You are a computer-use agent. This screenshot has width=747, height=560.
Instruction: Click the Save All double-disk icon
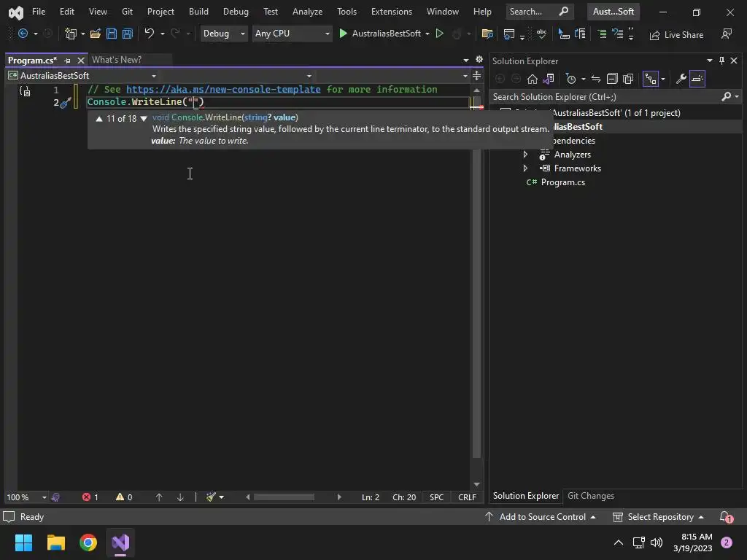coord(127,34)
